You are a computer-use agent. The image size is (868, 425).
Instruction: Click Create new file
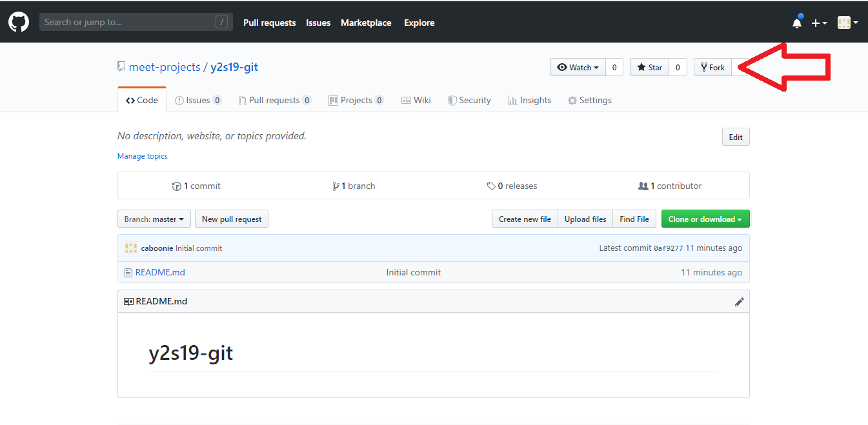coord(525,219)
